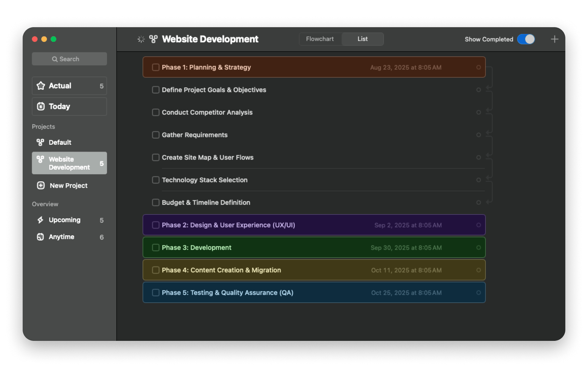Tick the Phase 4 Content Creation checkbox
The height and width of the screenshot is (371, 588).
(x=156, y=270)
